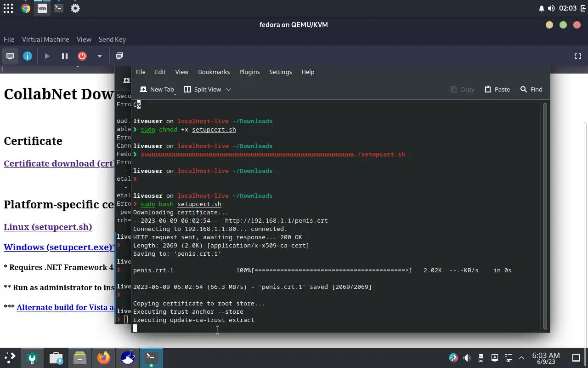Expand the shutdown options dropdown arrow

point(99,56)
